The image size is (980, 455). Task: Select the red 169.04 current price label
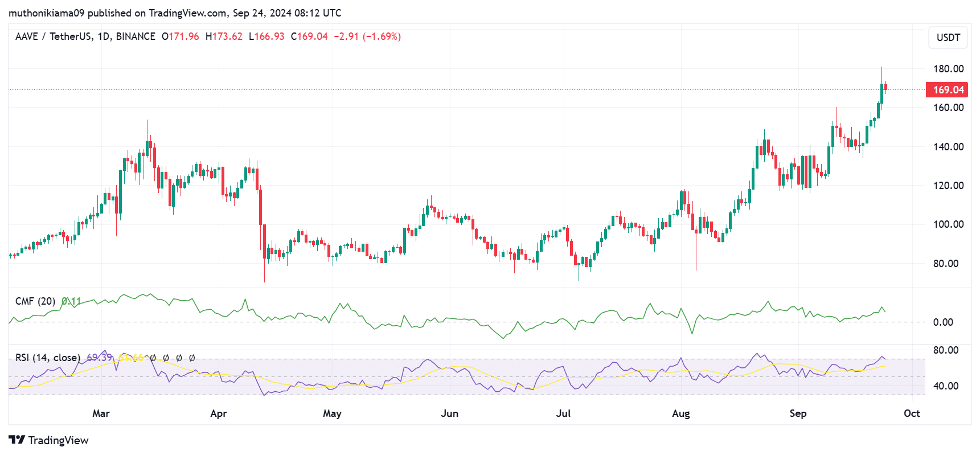click(947, 90)
